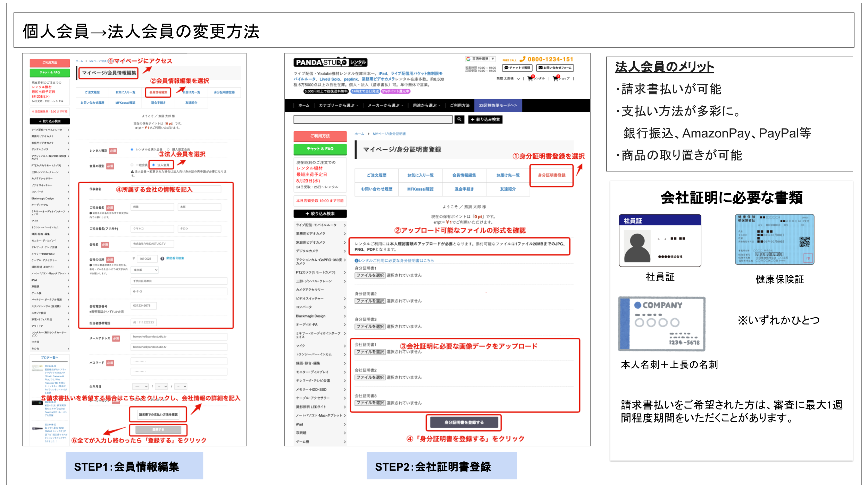Click the health insurance card image
The image size is (868, 488).
774,239
